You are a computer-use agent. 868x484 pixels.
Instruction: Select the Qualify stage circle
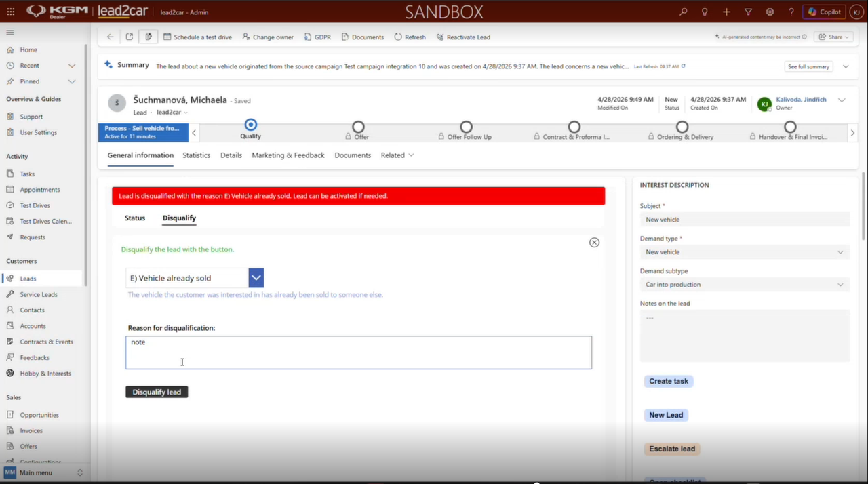coord(251,125)
